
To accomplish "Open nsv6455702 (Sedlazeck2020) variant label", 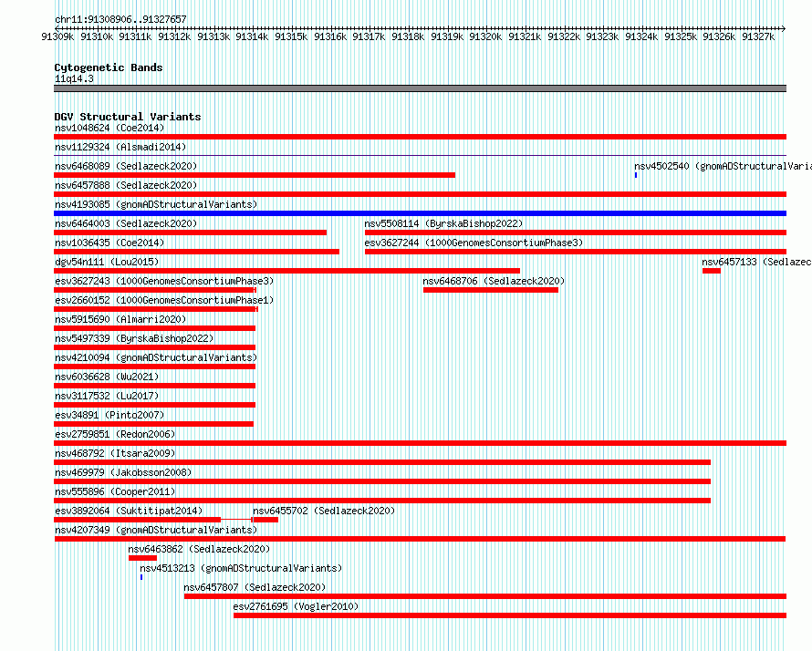I will pyautogui.click(x=324, y=511).
